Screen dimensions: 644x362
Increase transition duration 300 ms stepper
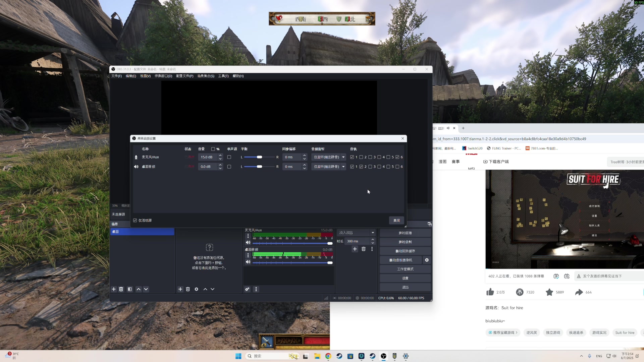373,240
